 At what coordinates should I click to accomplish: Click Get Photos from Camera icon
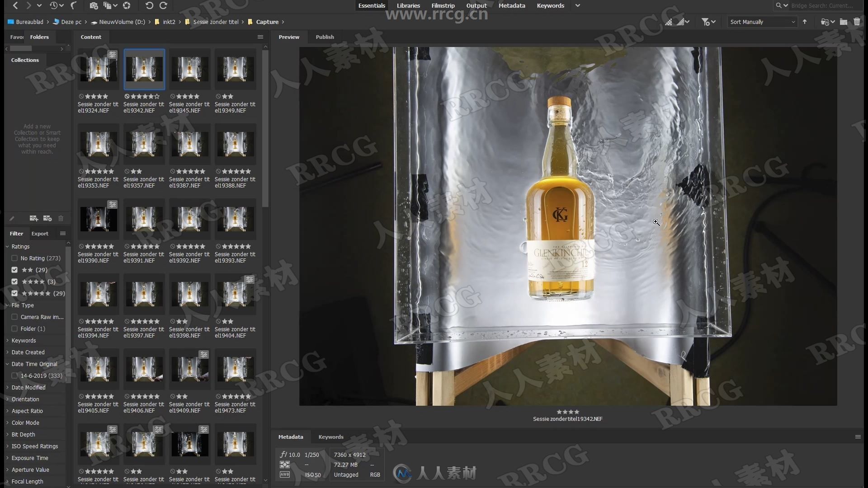[94, 5]
